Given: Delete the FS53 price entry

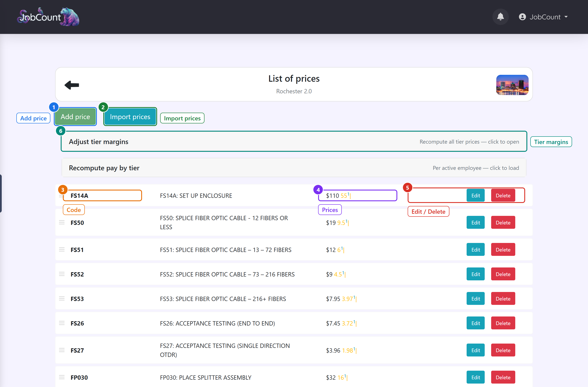Looking at the screenshot, I should pos(503,299).
